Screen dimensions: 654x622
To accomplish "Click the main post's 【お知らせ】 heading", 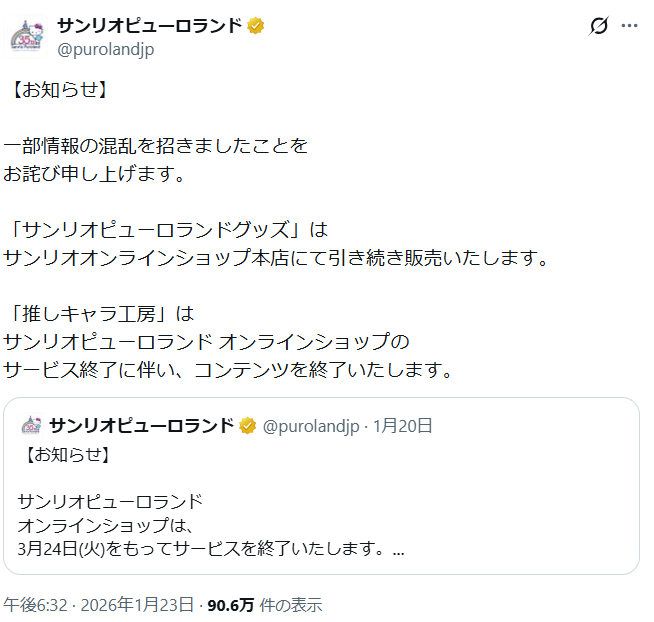I will point(59,90).
